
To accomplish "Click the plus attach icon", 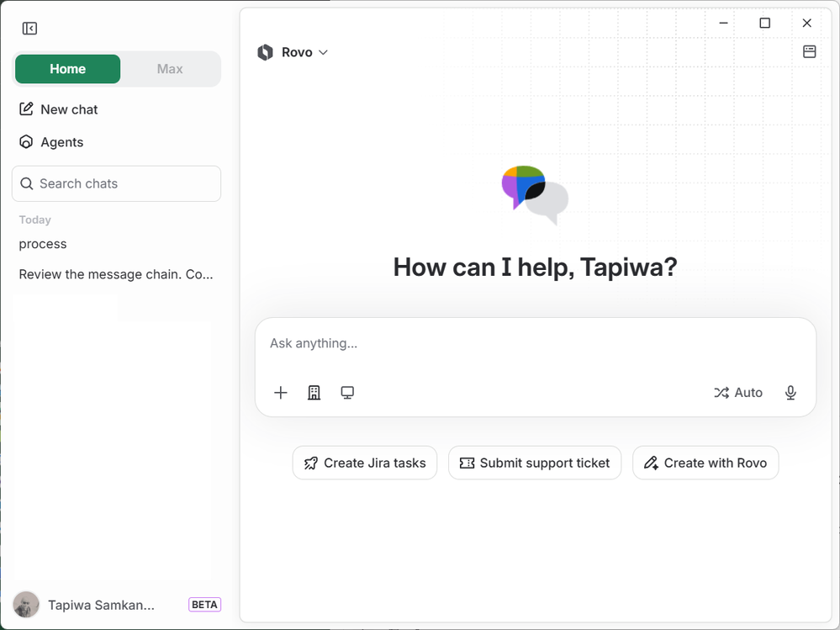I will coord(281,393).
